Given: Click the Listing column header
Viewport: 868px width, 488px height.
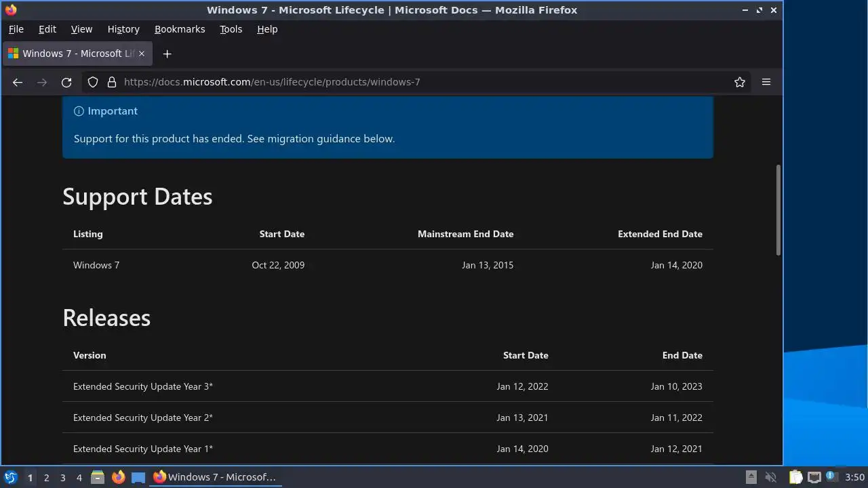Looking at the screenshot, I should [x=88, y=234].
